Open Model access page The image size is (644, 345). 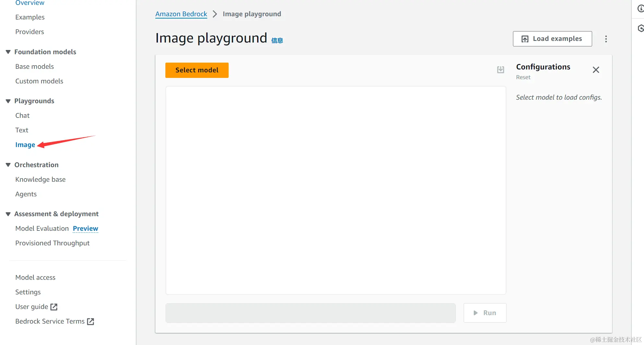coord(35,277)
